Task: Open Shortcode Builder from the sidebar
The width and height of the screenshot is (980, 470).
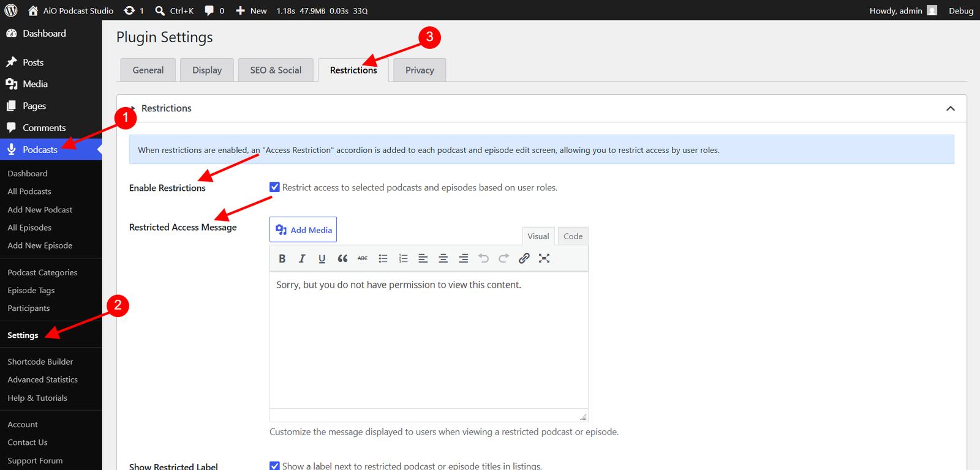Action: pyautogui.click(x=40, y=362)
